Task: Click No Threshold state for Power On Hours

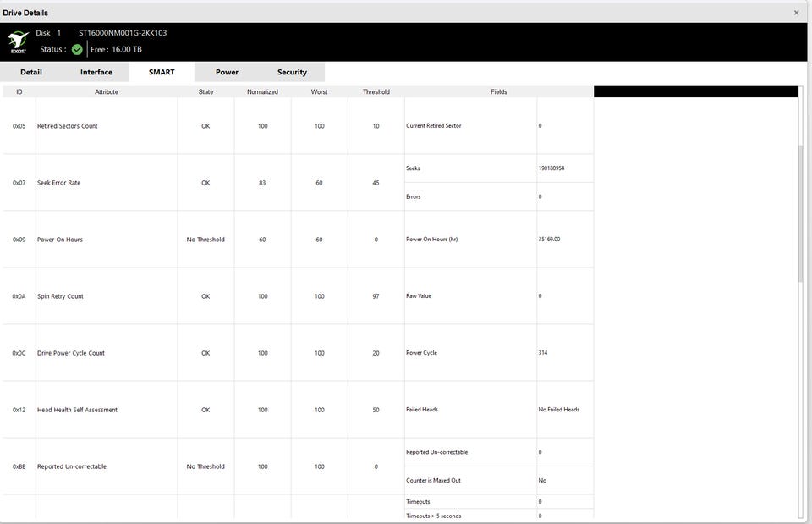Action: [x=206, y=240]
